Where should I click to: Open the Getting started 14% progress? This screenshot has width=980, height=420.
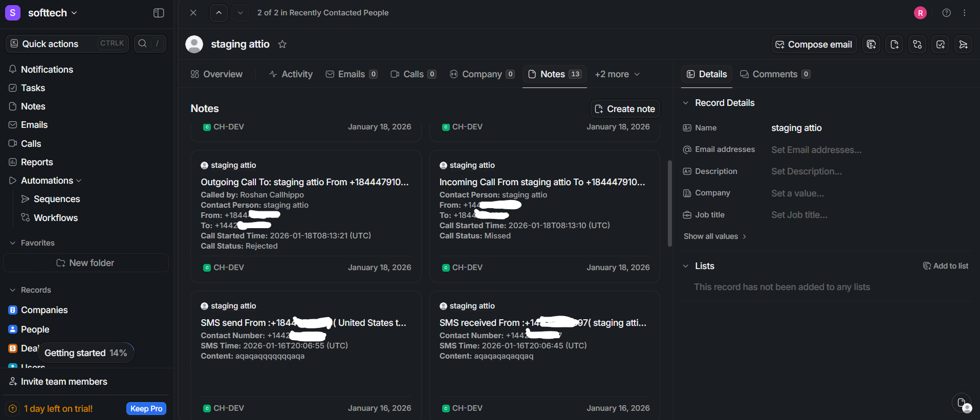click(x=85, y=353)
